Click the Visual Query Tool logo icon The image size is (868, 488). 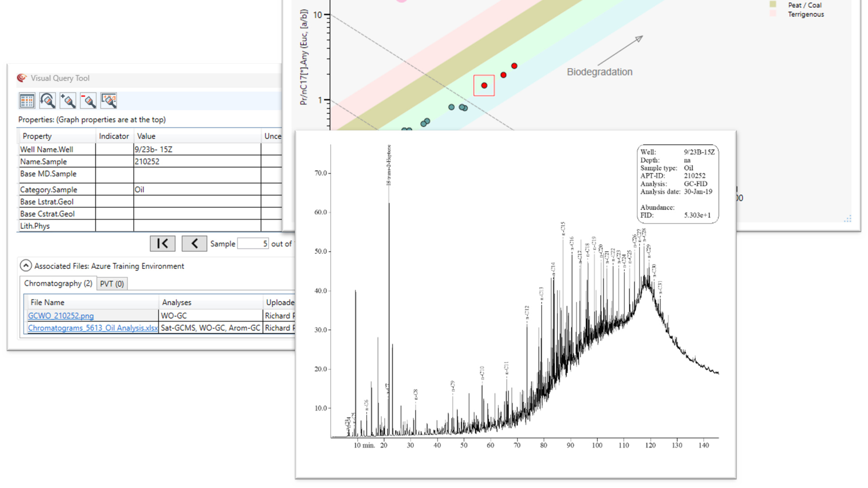coord(22,78)
